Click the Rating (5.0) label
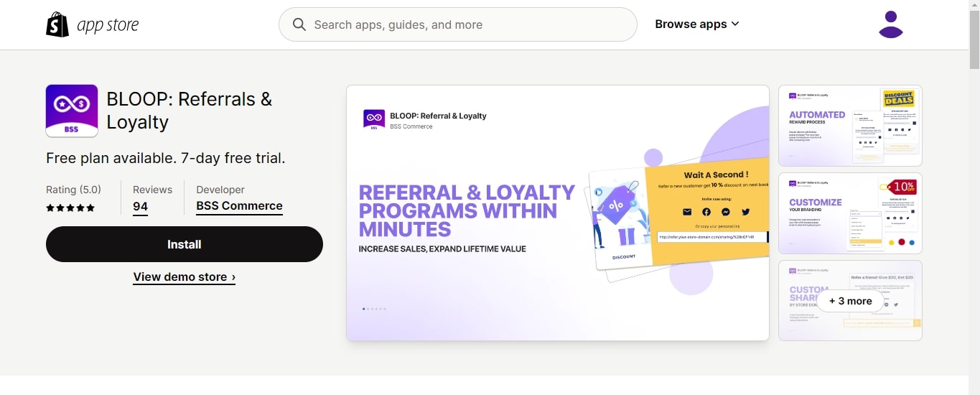980x395 pixels. (x=73, y=190)
